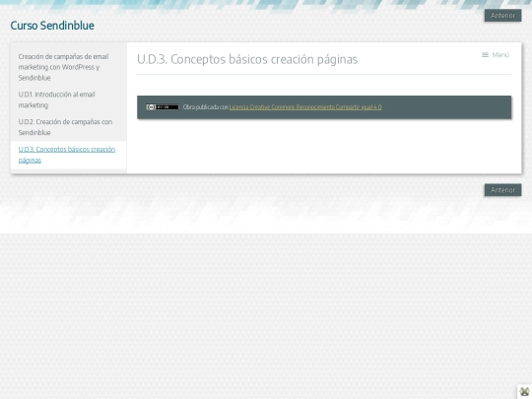532x399 pixels.
Task: Click the Creative Commons license badge icon
Action: [x=163, y=107]
